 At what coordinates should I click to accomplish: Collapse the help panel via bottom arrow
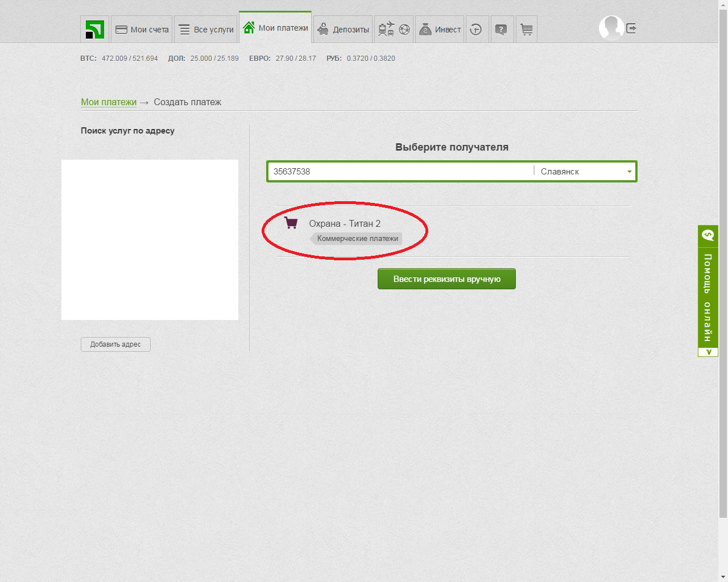[x=708, y=352]
